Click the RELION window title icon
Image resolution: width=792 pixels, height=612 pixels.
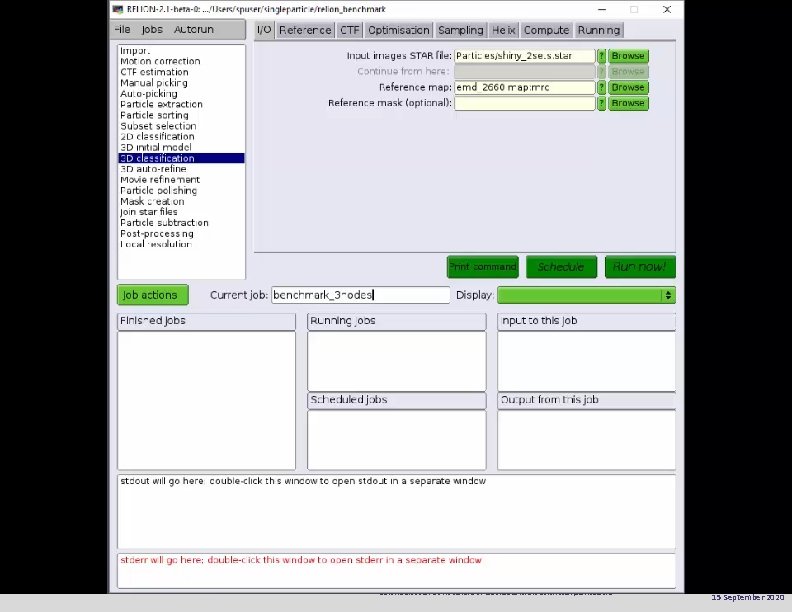click(x=118, y=9)
